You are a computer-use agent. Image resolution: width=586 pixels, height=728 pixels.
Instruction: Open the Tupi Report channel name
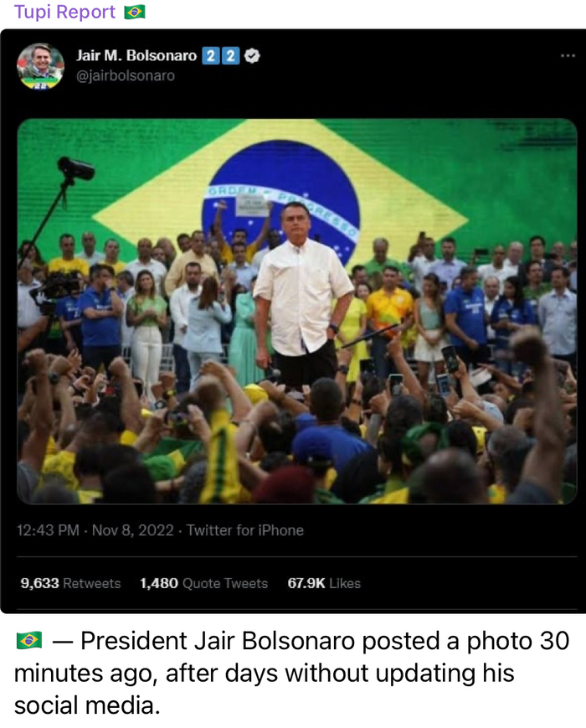click(x=64, y=12)
